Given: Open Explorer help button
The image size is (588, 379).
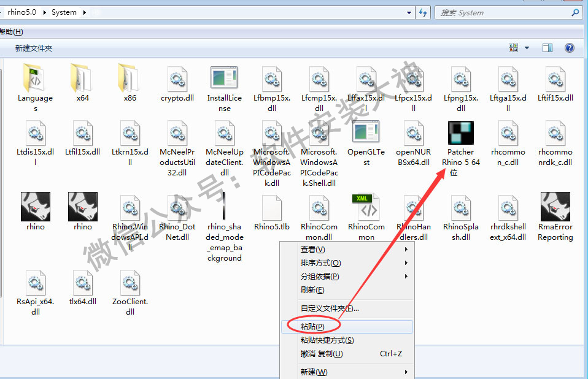Looking at the screenshot, I should coord(569,48).
